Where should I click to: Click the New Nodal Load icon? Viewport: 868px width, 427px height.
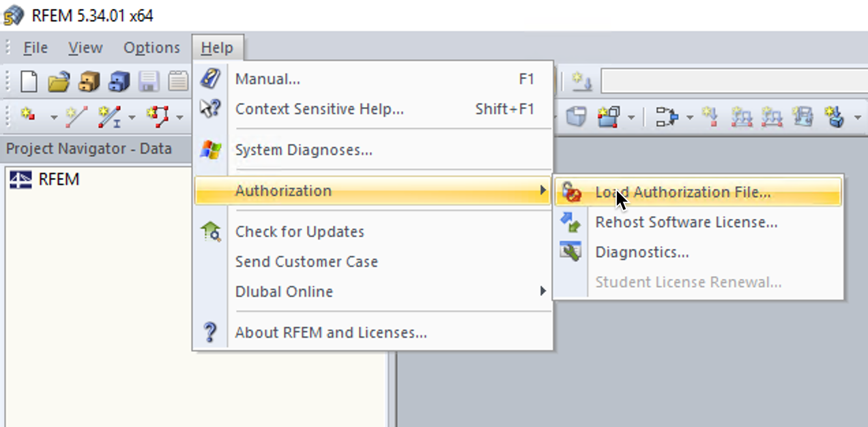click(x=710, y=117)
